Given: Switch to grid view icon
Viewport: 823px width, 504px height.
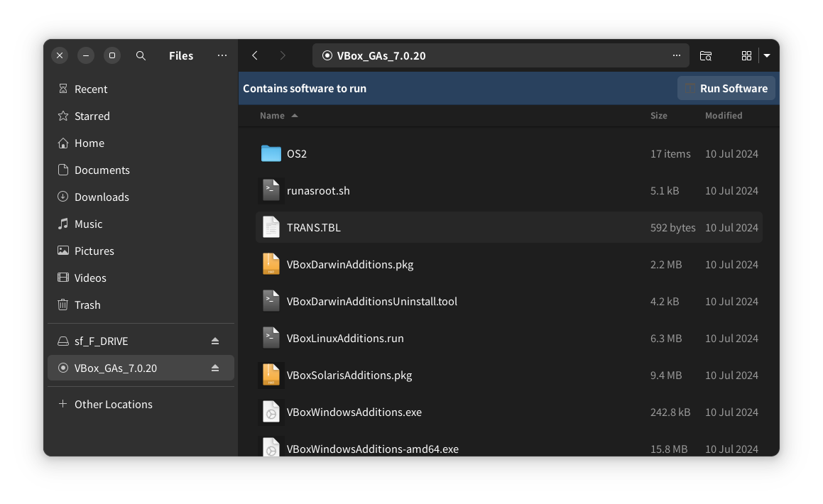Looking at the screenshot, I should [746, 55].
